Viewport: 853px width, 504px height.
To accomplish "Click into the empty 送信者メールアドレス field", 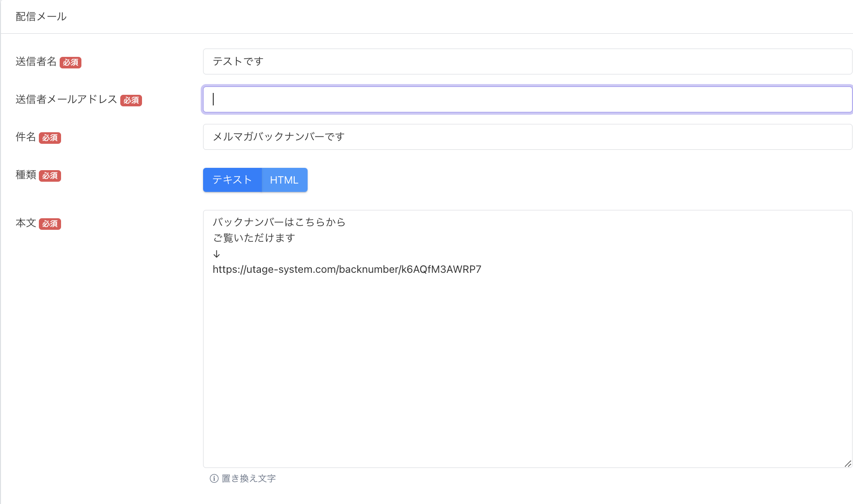I will (x=527, y=99).
